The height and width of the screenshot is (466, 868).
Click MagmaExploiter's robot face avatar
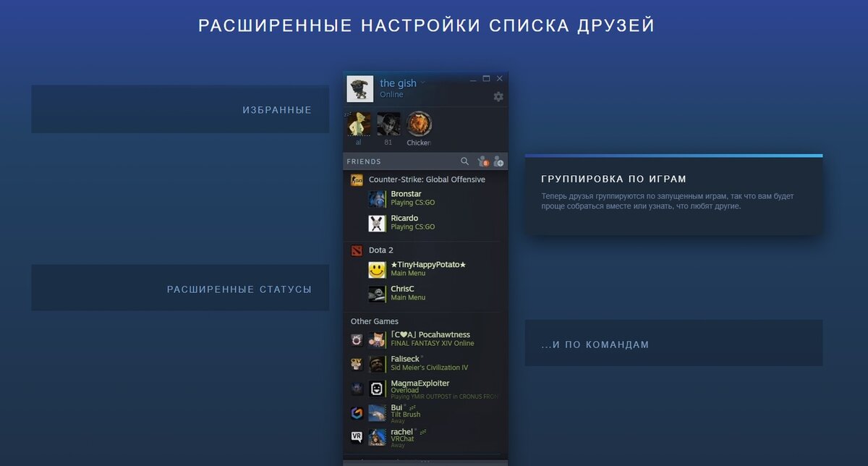377,389
